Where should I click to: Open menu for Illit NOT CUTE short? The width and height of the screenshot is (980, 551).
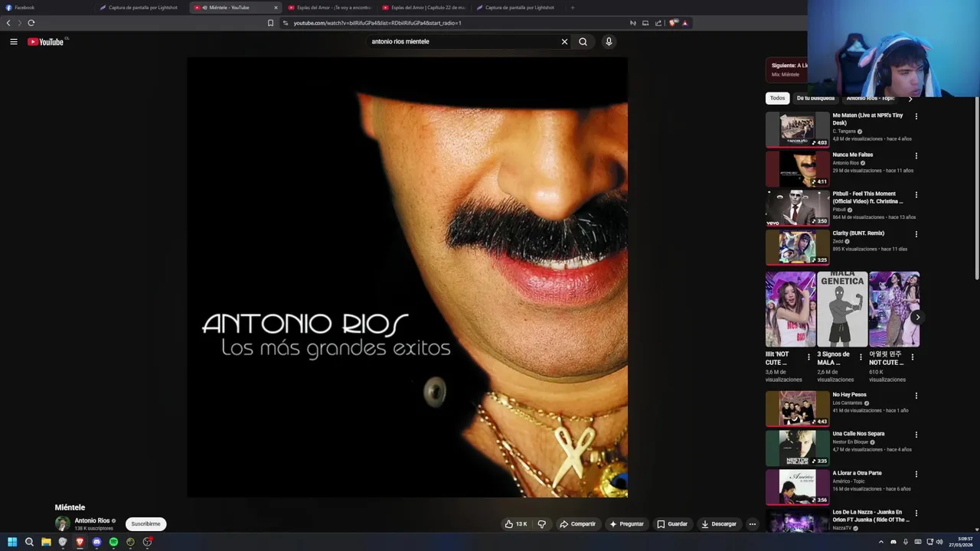pos(808,357)
